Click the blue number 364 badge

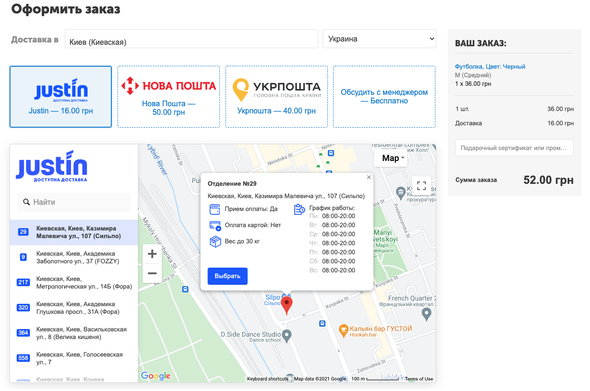click(x=23, y=333)
